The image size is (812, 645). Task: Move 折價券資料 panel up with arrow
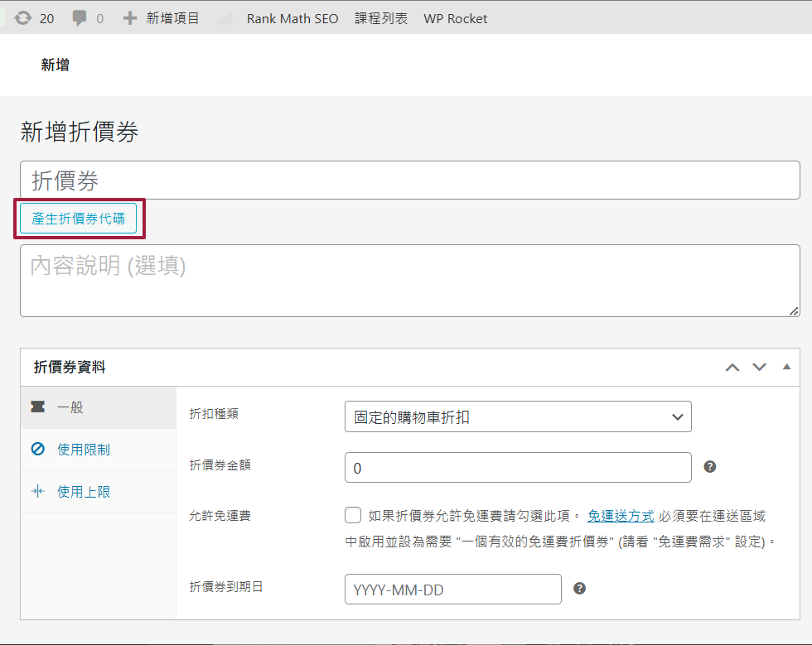pos(732,368)
